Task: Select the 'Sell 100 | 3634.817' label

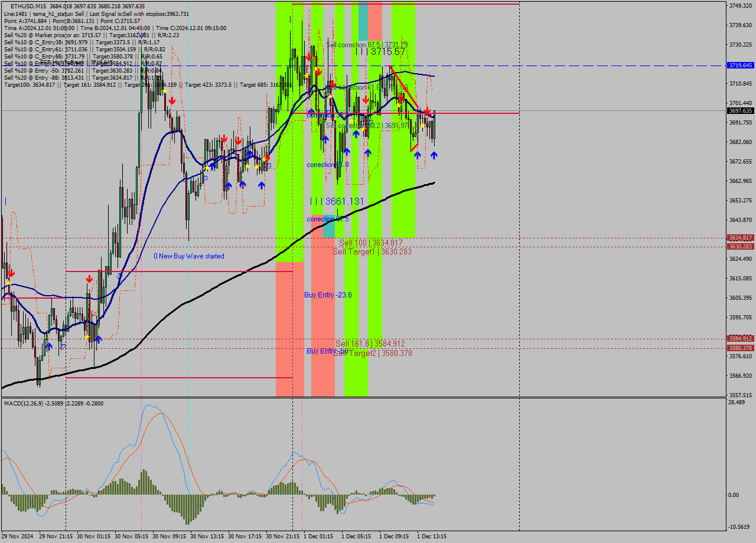Action: pyautogui.click(x=370, y=243)
